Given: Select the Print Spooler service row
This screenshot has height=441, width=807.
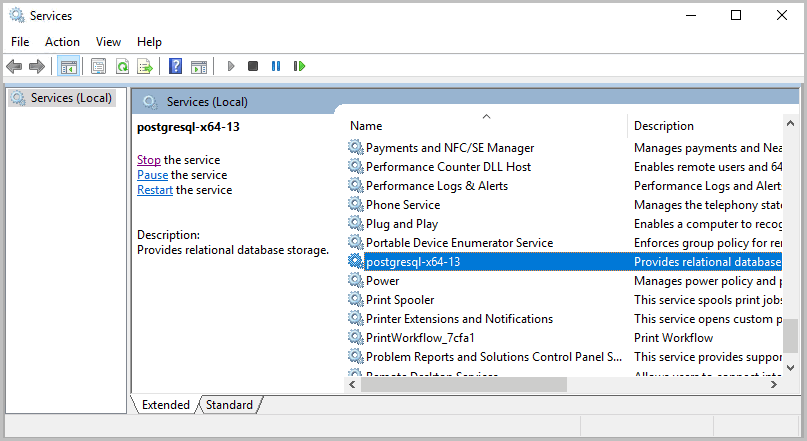Looking at the screenshot, I should (400, 300).
